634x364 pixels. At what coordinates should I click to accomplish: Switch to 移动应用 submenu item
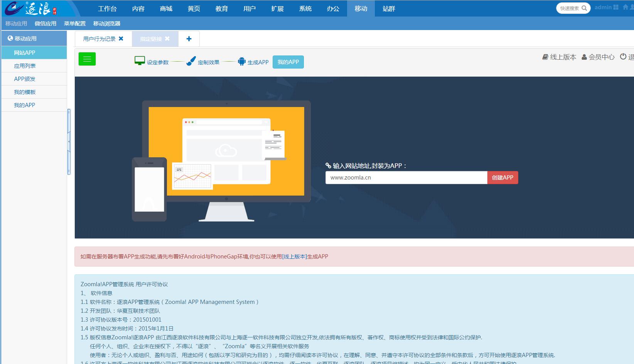click(x=16, y=23)
